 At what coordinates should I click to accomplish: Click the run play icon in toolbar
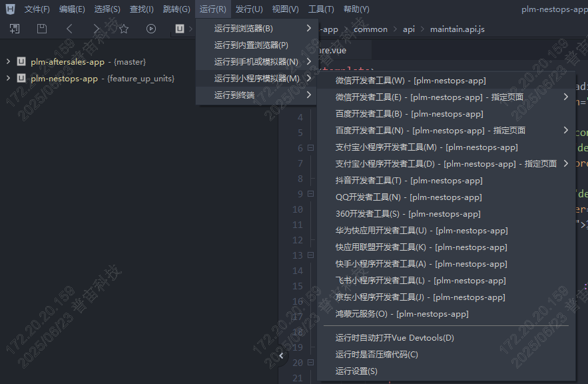pyautogui.click(x=151, y=29)
